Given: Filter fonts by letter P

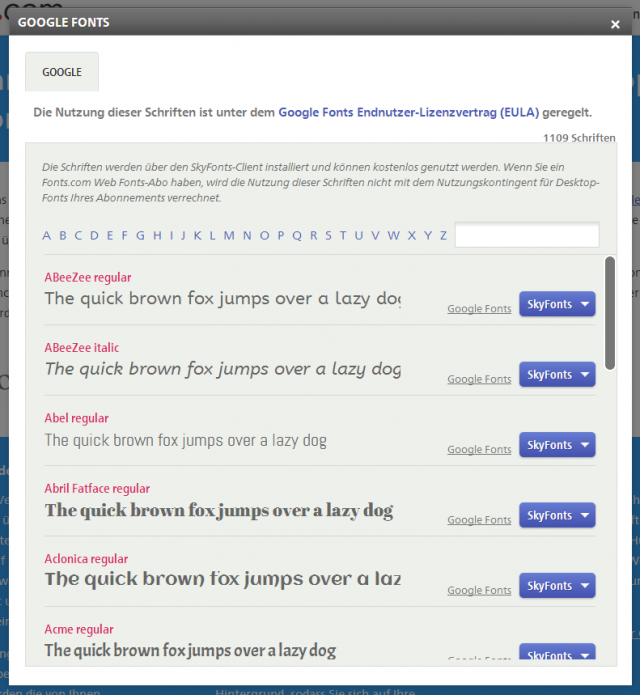Looking at the screenshot, I should (281, 235).
